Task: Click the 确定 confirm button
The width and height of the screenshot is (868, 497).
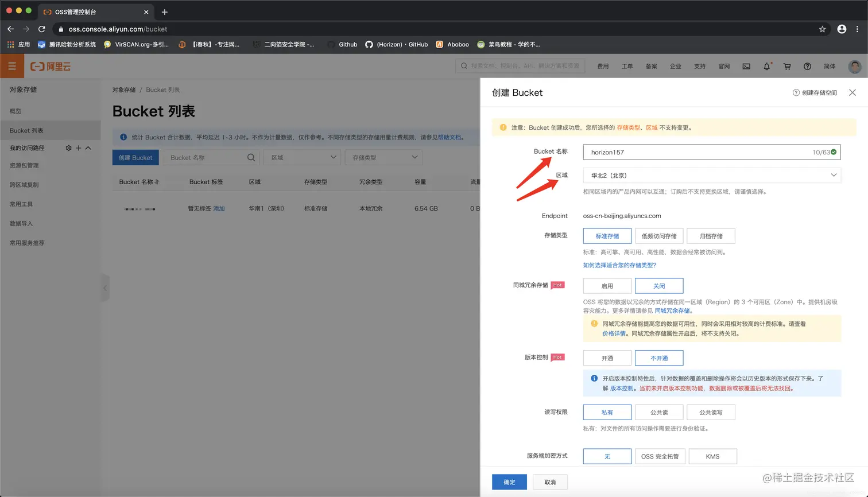Action: [x=509, y=482]
